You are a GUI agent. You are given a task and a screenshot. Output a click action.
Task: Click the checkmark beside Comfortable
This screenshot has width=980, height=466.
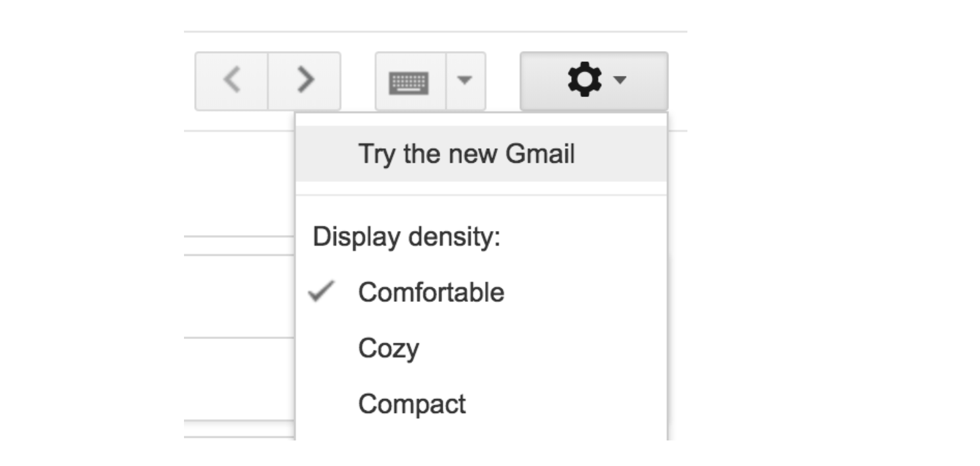click(321, 292)
